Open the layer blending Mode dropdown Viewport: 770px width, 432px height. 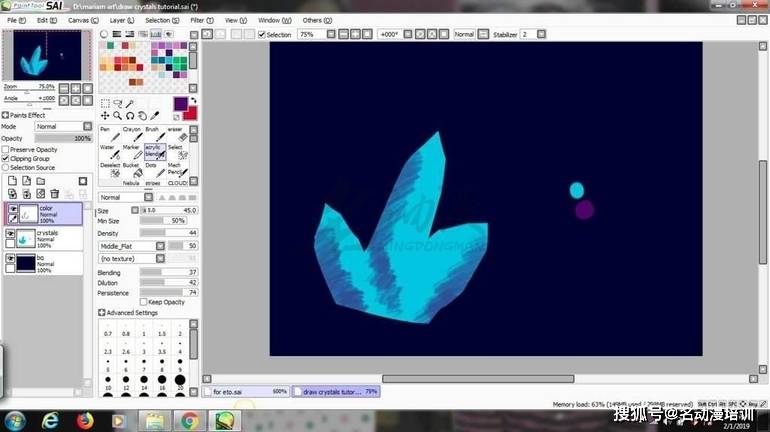click(x=62, y=127)
